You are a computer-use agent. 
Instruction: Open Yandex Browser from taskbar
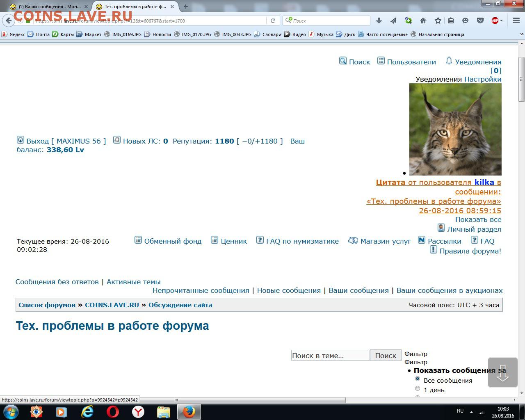coord(138,411)
